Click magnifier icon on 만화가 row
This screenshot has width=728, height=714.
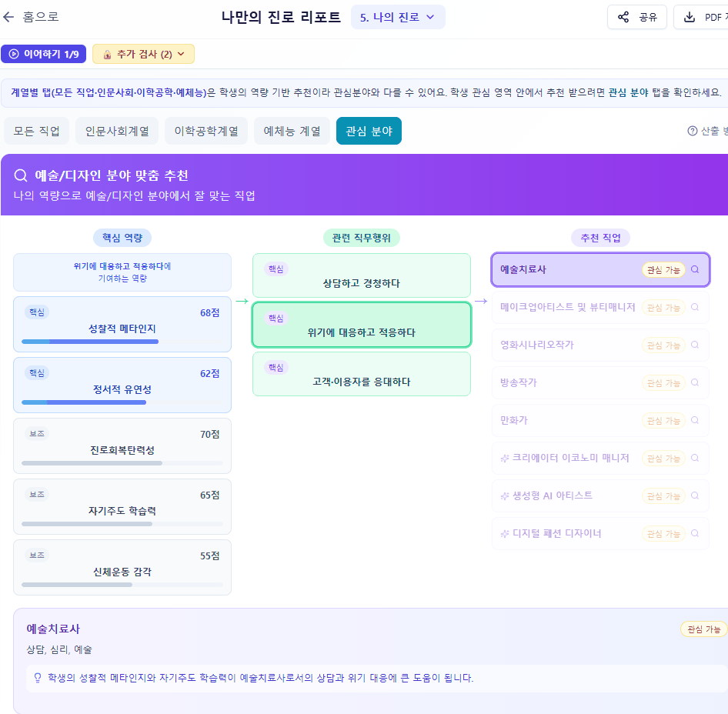coord(695,419)
